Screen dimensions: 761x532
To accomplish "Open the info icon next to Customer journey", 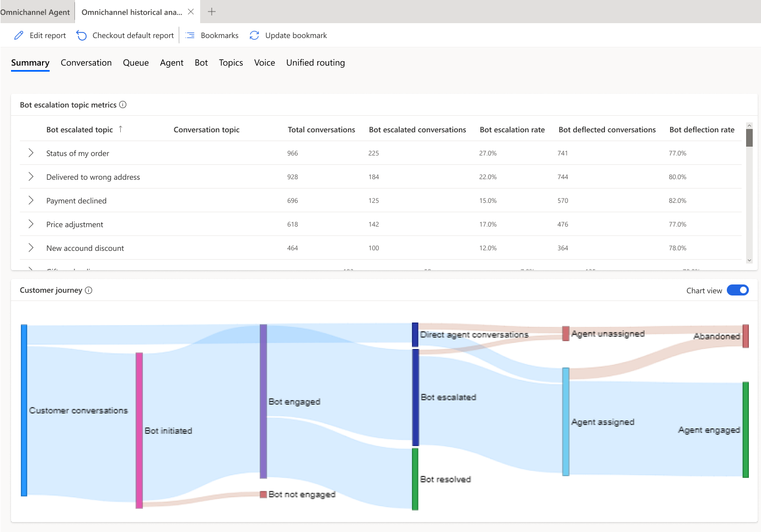I will [x=89, y=291].
